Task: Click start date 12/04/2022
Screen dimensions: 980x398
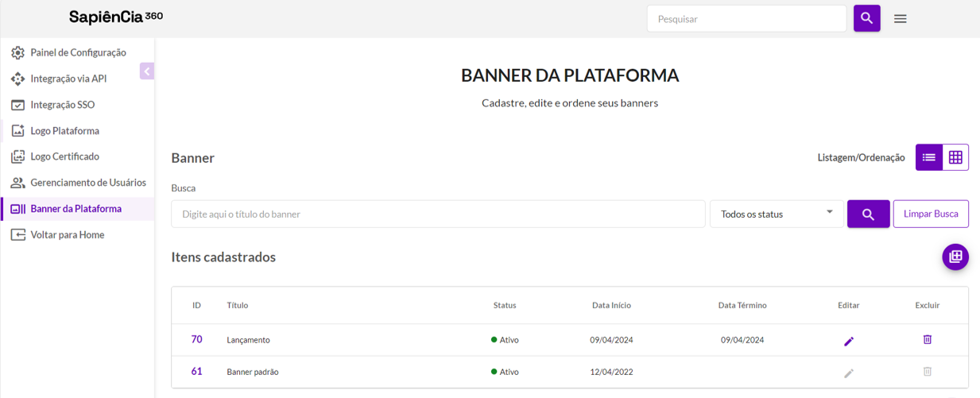Action: (611, 372)
